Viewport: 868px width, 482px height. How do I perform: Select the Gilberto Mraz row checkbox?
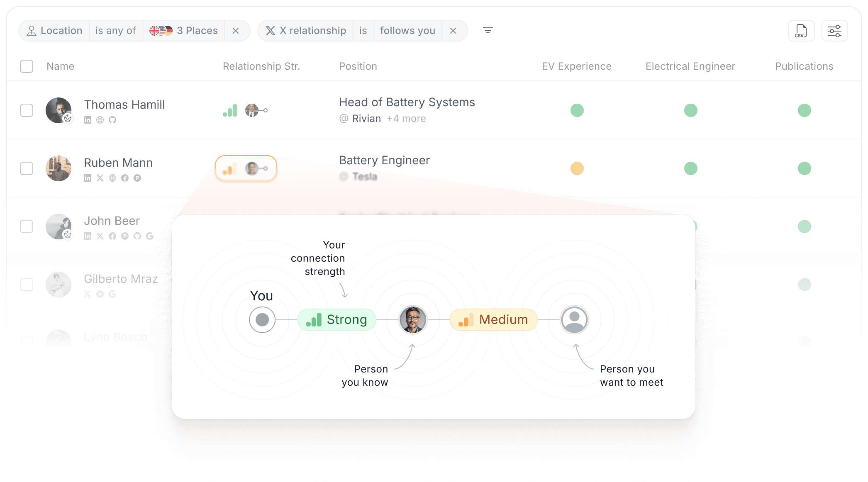coord(27,285)
